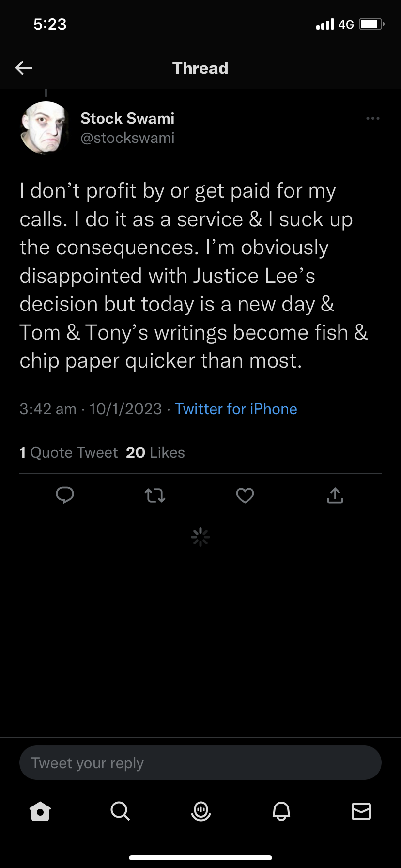Image resolution: width=401 pixels, height=868 pixels.
Task: Open the Twitter for iPhone link
Action: coord(236,409)
